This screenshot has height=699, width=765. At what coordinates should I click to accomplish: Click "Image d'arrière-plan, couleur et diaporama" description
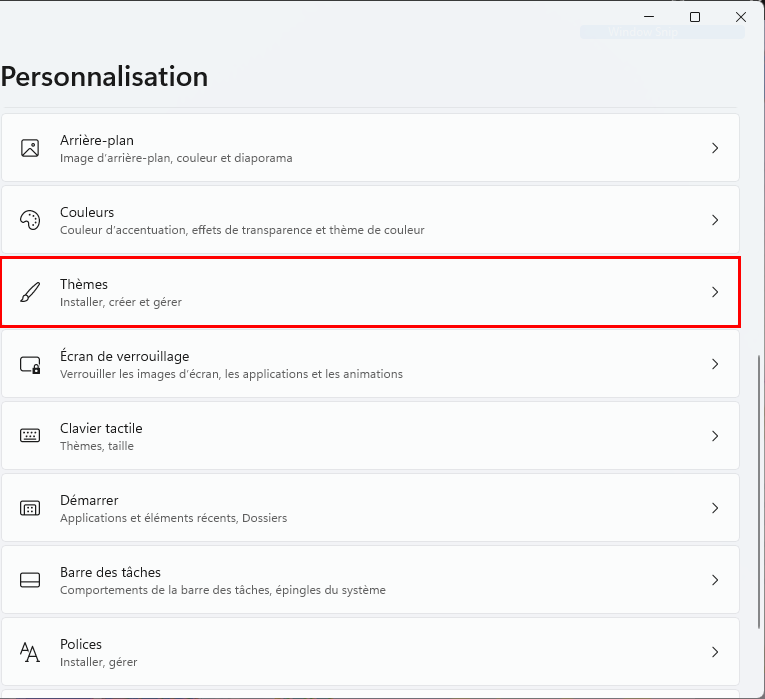[176, 158]
